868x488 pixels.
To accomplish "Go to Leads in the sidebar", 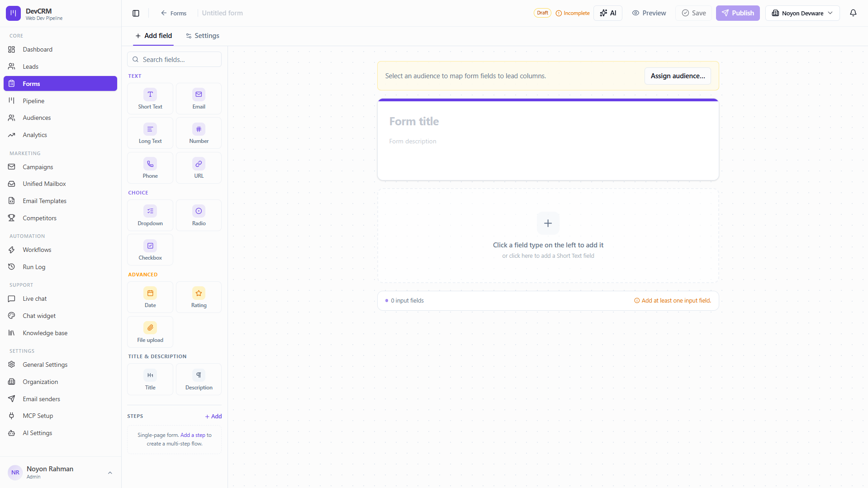I will (x=60, y=66).
